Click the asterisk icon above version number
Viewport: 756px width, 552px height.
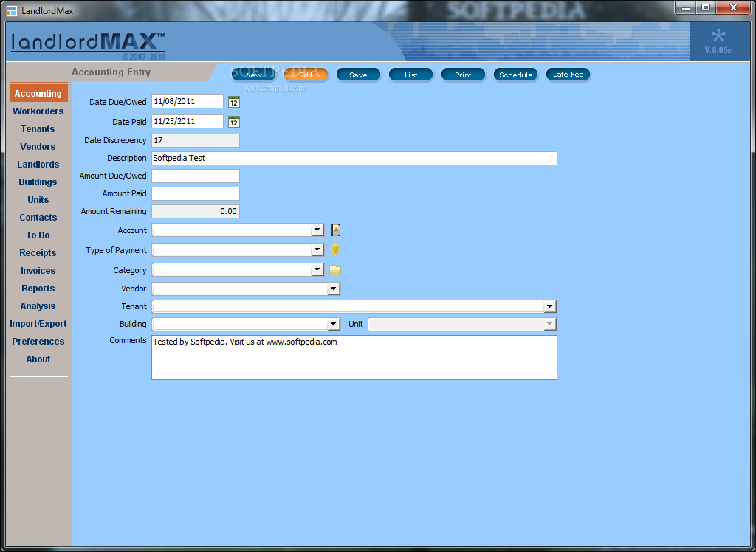[x=718, y=36]
